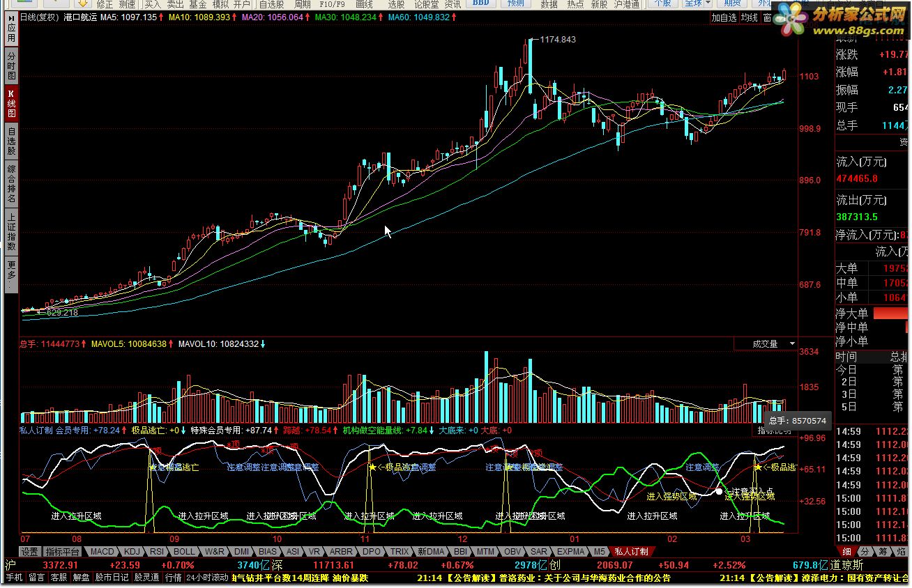The height and width of the screenshot is (588, 912).
Task: Show 上证指数 from the left sidebar
Action: point(11,231)
